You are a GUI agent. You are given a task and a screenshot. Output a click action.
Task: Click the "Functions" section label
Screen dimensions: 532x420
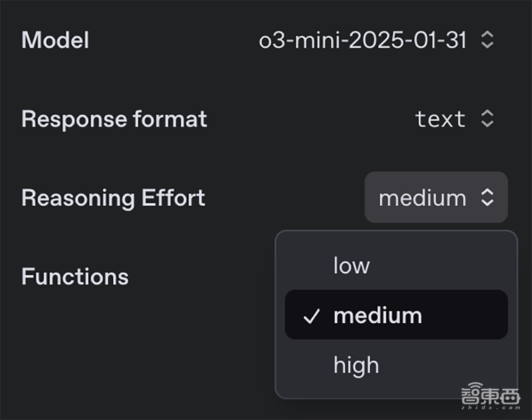(x=75, y=276)
